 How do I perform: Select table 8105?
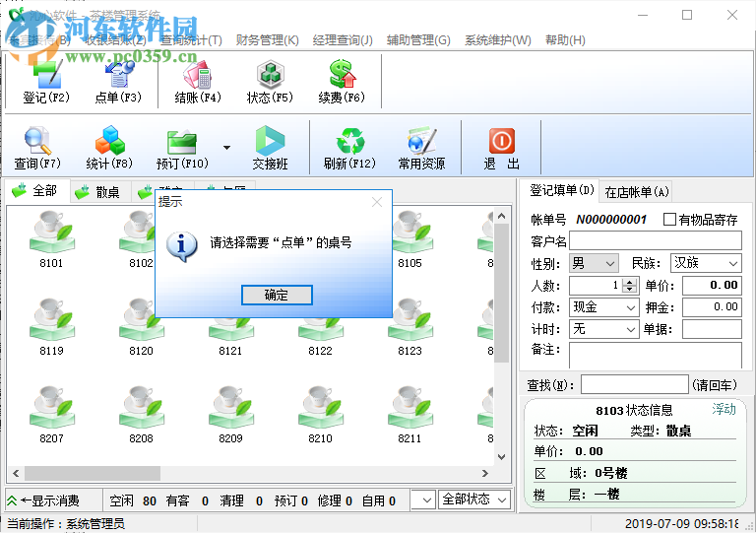[409, 239]
